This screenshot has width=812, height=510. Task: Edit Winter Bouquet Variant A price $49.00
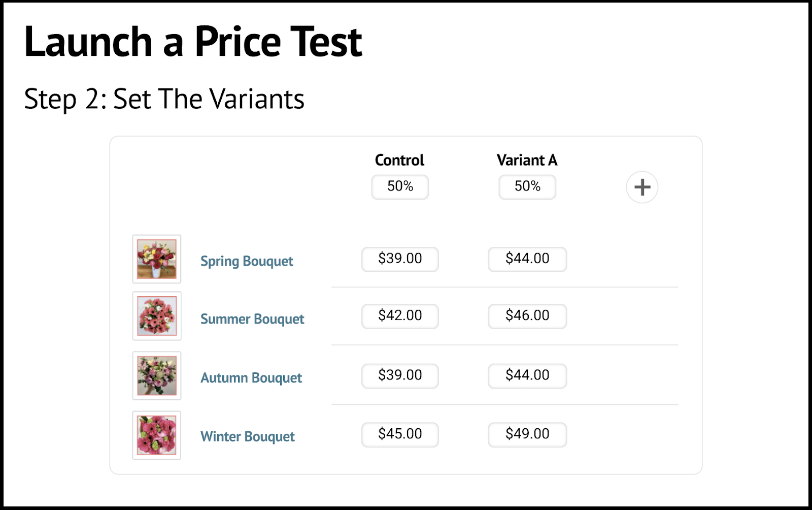click(527, 434)
